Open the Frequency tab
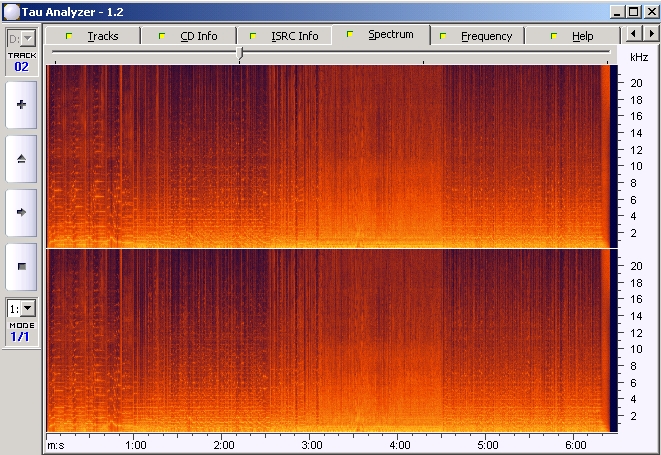 click(477, 36)
